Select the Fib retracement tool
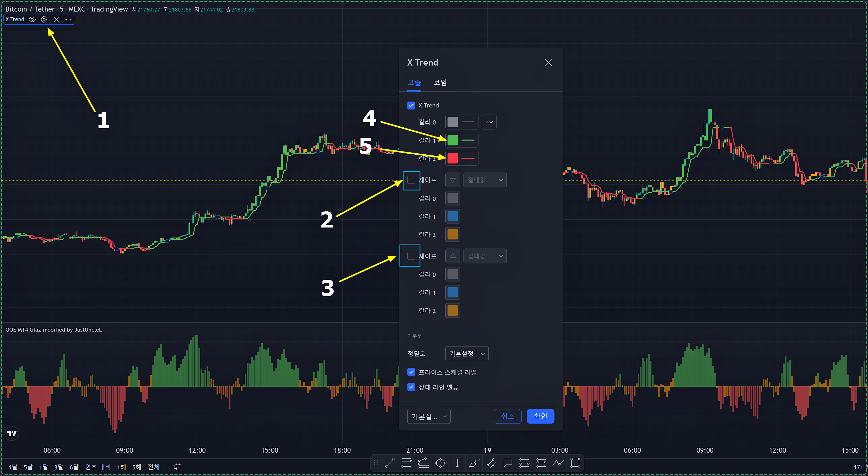 [x=406, y=463]
